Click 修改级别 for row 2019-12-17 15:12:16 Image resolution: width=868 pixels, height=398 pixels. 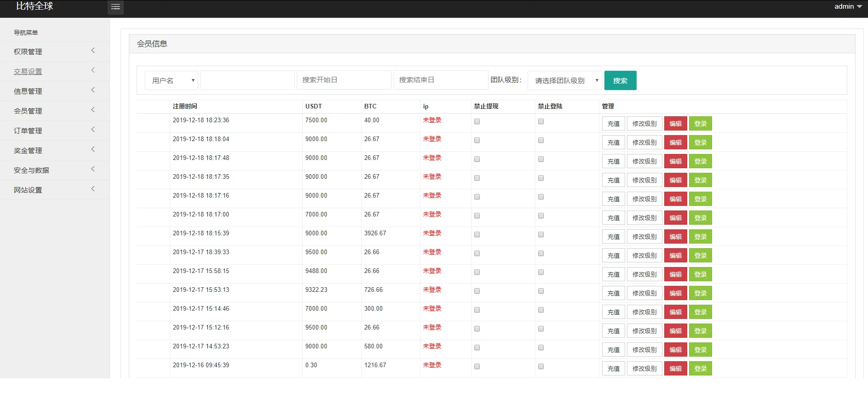pyautogui.click(x=644, y=331)
